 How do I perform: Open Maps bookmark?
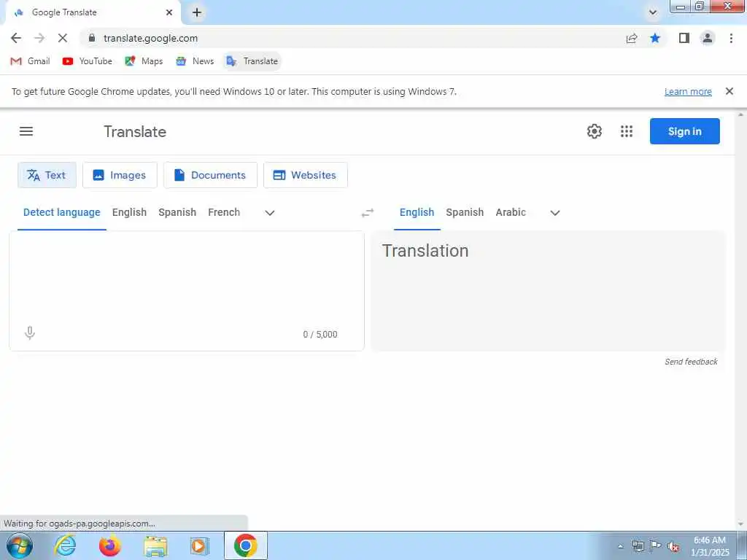click(144, 61)
